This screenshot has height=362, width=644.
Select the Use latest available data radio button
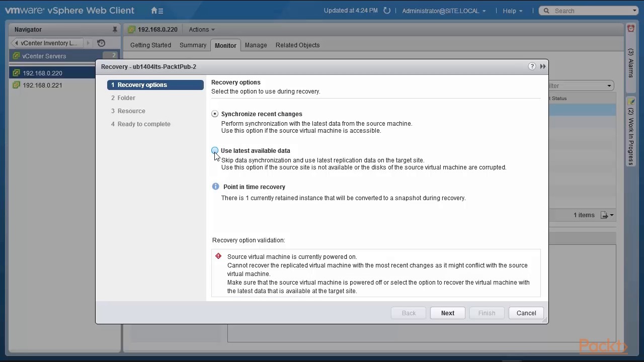[x=215, y=150]
